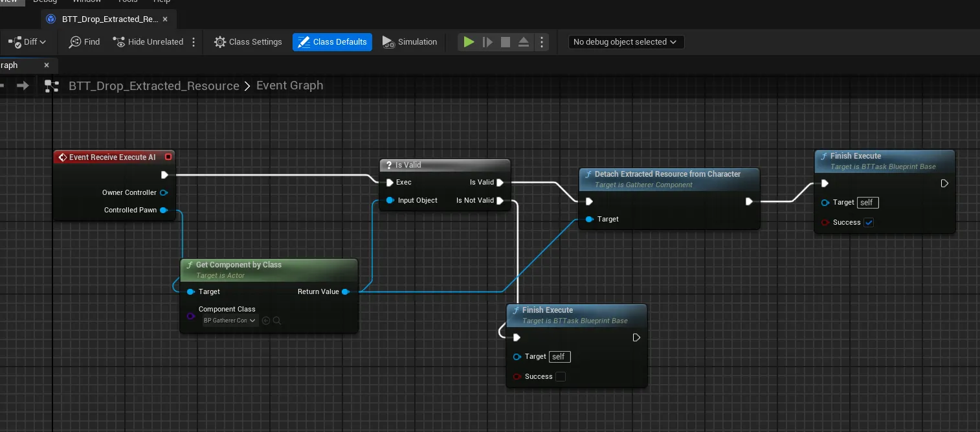Image resolution: width=980 pixels, height=432 pixels.
Task: Click the Simulation button
Action: tap(410, 42)
